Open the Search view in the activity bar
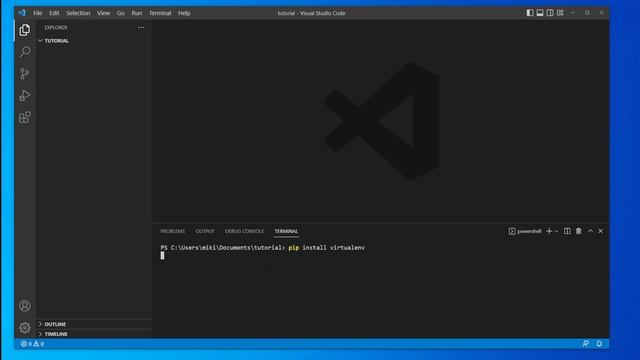The image size is (640, 360). point(24,51)
